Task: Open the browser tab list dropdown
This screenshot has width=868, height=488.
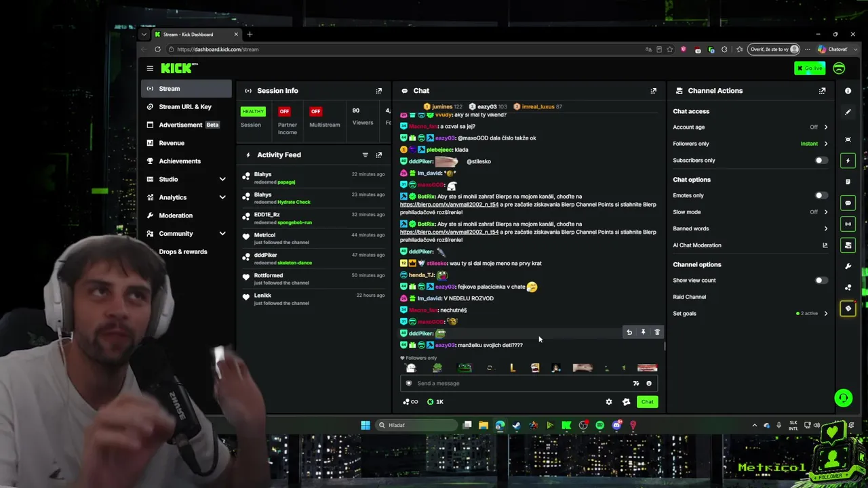Action: pyautogui.click(x=144, y=35)
